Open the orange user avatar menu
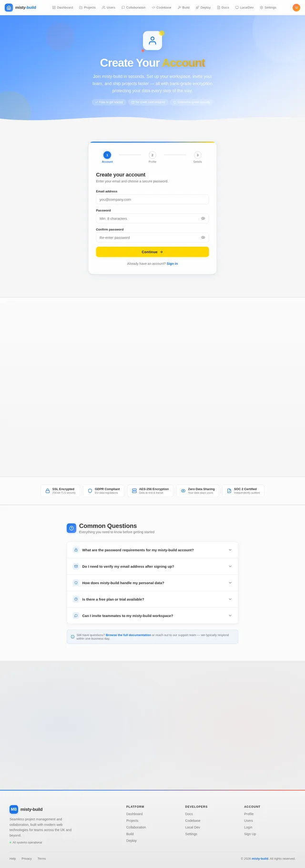This screenshot has width=305, height=868. point(296,8)
